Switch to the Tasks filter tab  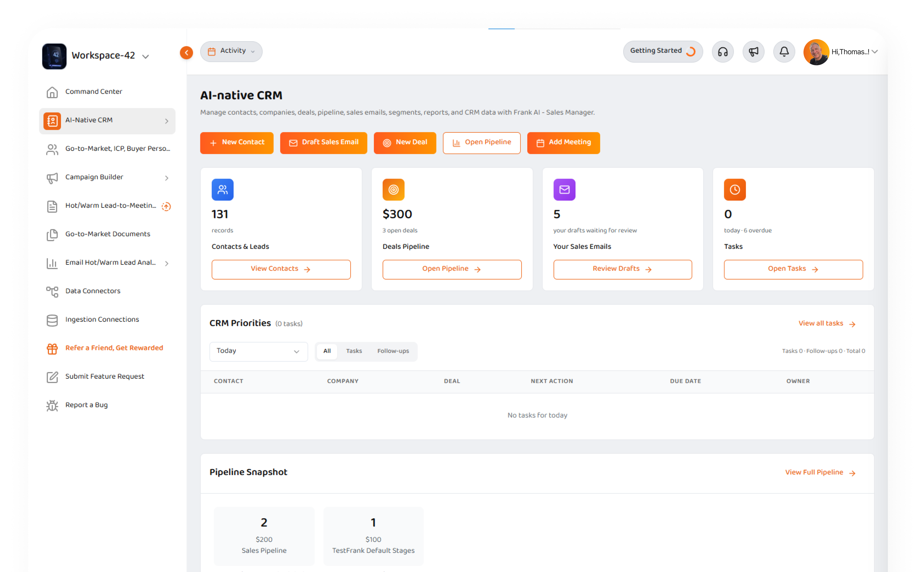(x=354, y=352)
